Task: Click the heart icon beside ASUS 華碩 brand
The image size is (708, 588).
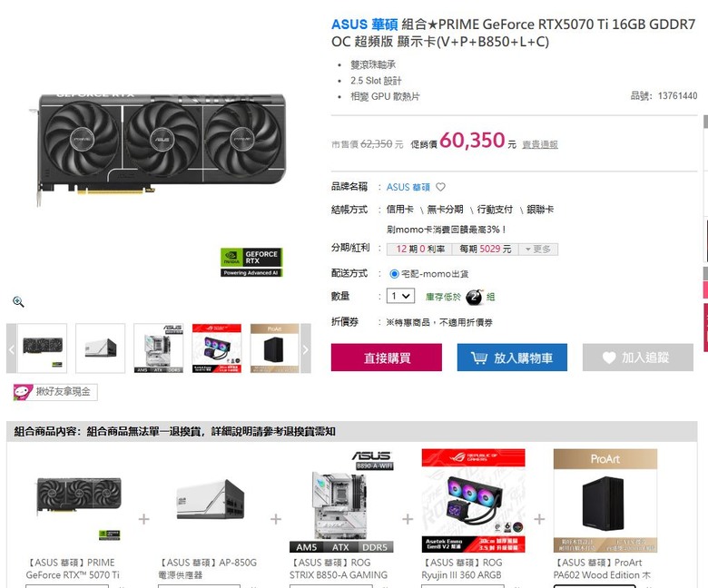Action: (x=441, y=187)
